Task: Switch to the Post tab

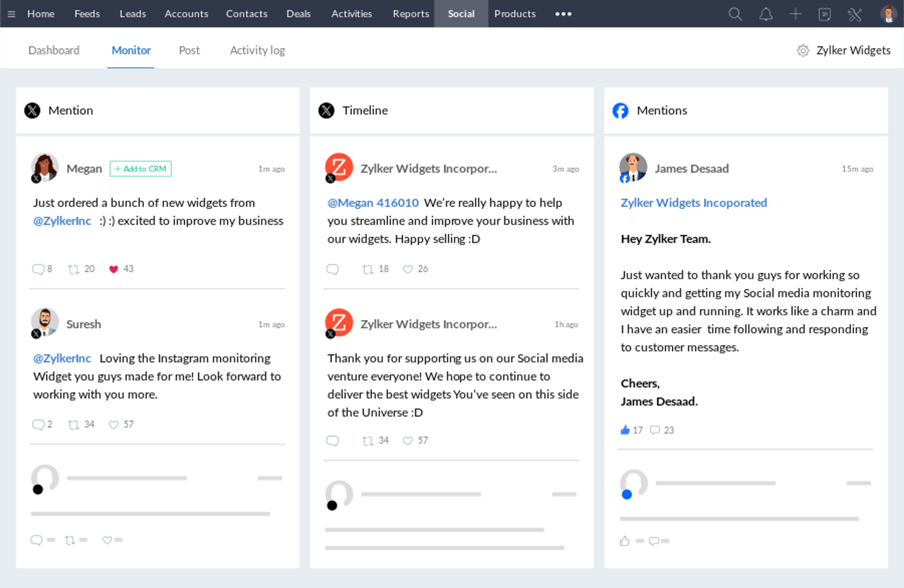Action: click(x=189, y=50)
